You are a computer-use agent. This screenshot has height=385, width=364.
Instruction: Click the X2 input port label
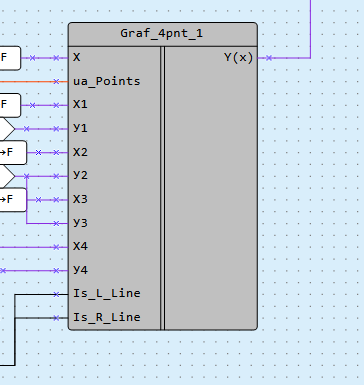point(80,152)
